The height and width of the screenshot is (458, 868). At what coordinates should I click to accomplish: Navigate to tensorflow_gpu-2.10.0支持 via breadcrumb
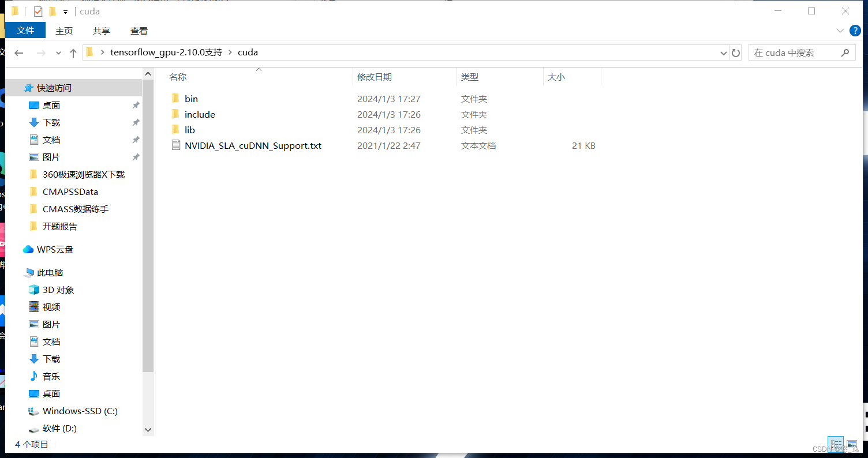166,52
